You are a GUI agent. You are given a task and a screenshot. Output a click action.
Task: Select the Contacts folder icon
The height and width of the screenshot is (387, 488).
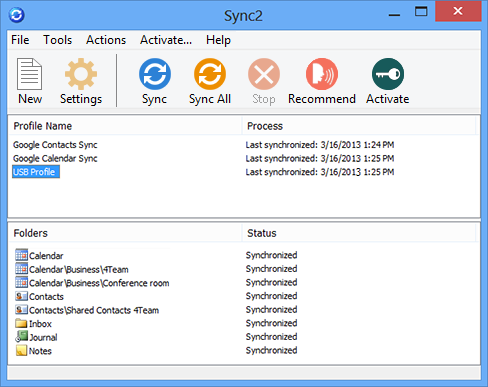21,296
